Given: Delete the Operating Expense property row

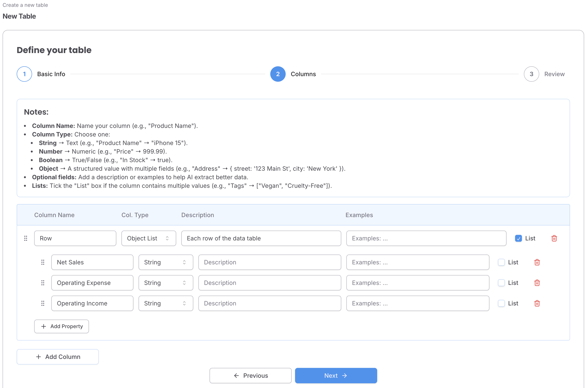Looking at the screenshot, I should (x=537, y=283).
